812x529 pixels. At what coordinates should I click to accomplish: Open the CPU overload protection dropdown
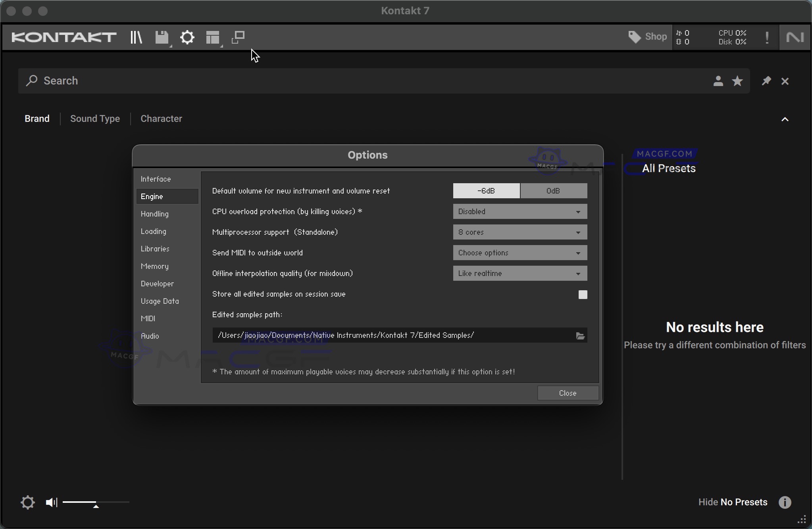click(520, 211)
